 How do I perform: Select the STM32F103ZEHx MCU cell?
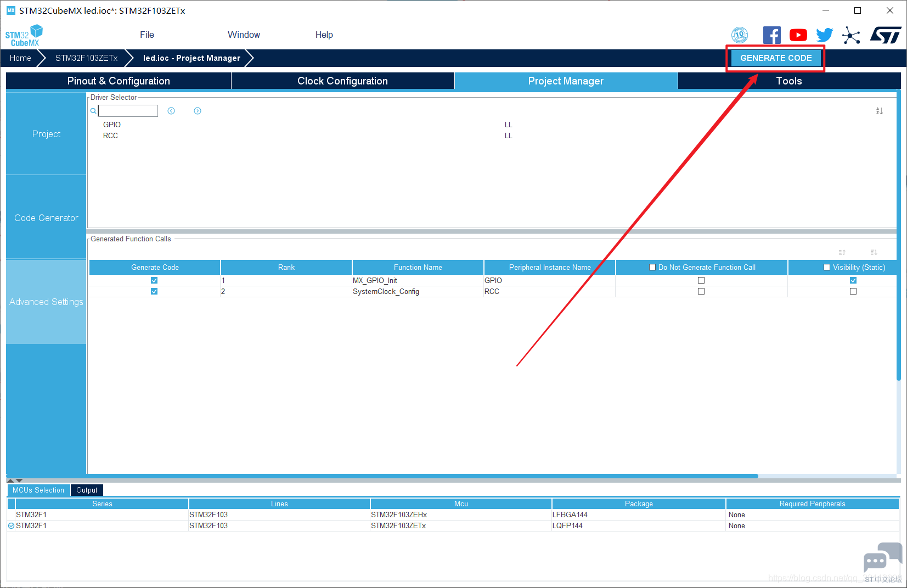point(461,514)
